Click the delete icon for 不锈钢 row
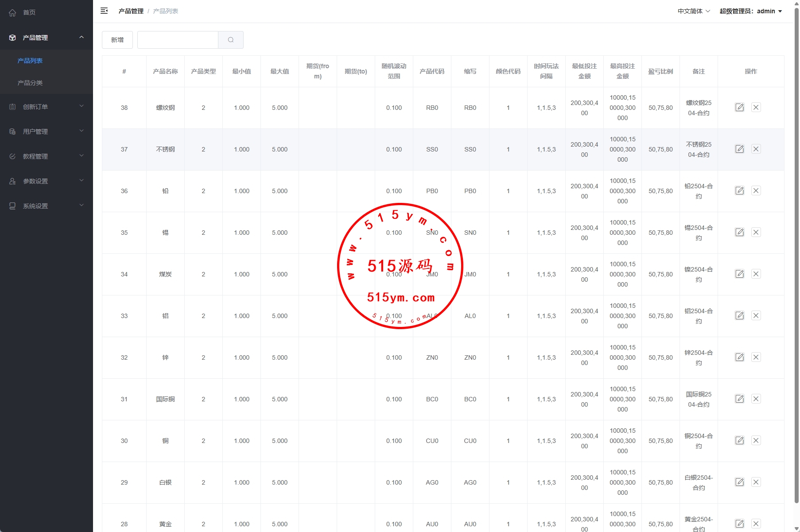 click(756, 149)
